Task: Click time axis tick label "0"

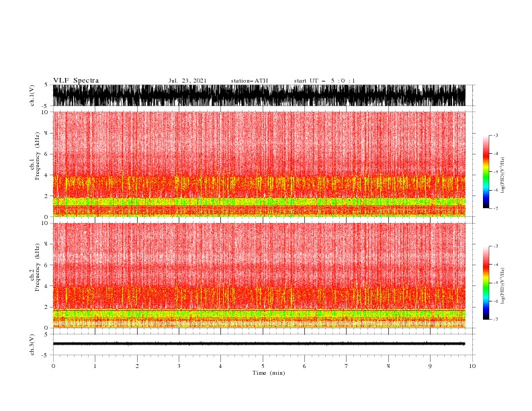Action: [53, 366]
